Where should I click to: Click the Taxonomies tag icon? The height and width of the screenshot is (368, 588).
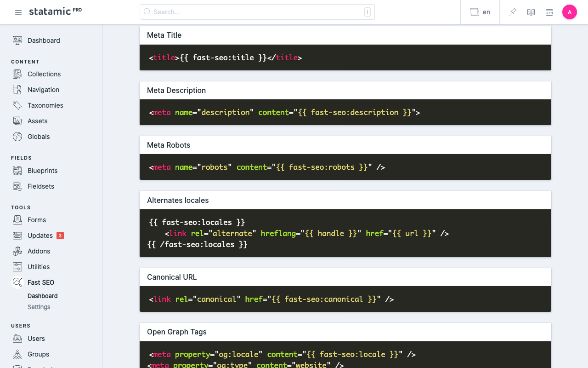pos(17,105)
